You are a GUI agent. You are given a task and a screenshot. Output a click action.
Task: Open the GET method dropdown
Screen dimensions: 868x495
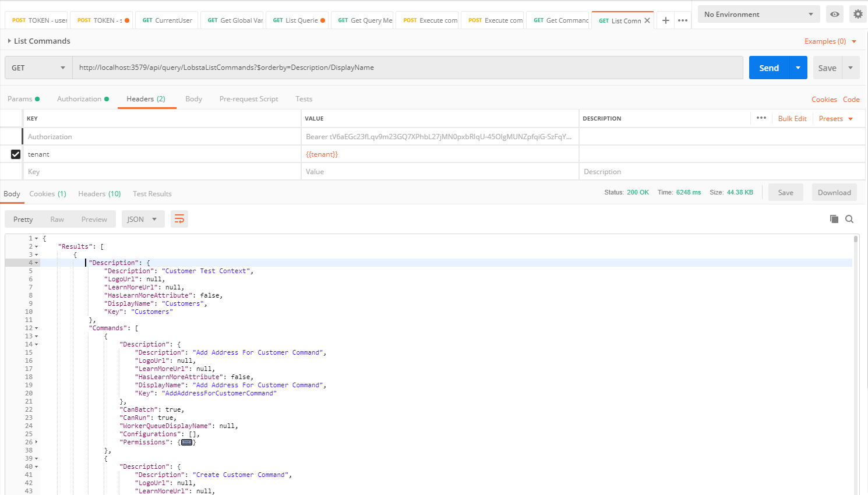[38, 68]
